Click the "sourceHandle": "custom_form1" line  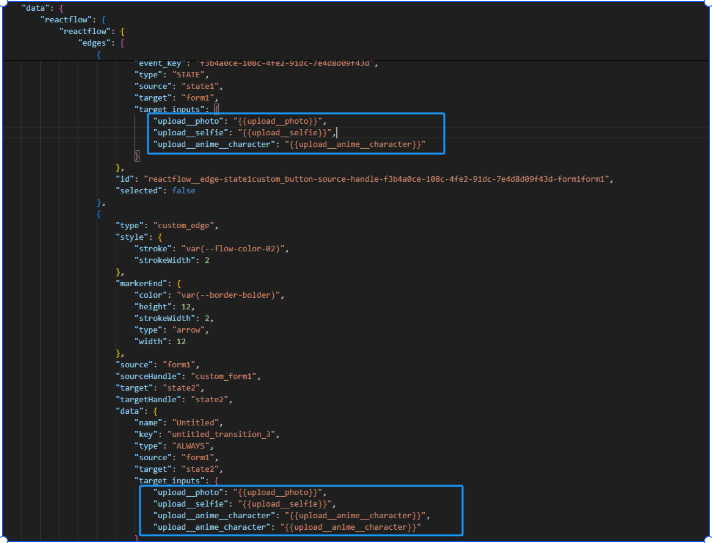188,376
